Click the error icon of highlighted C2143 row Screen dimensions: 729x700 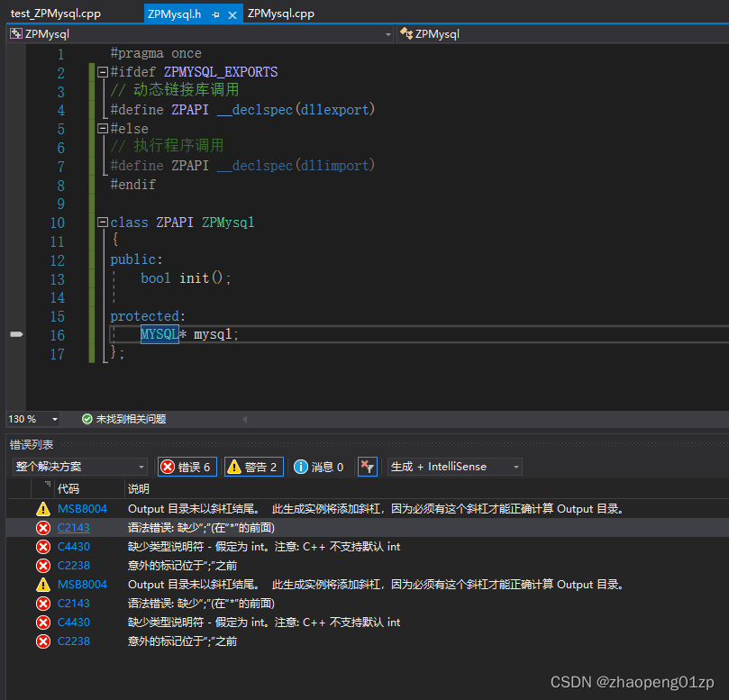click(43, 528)
